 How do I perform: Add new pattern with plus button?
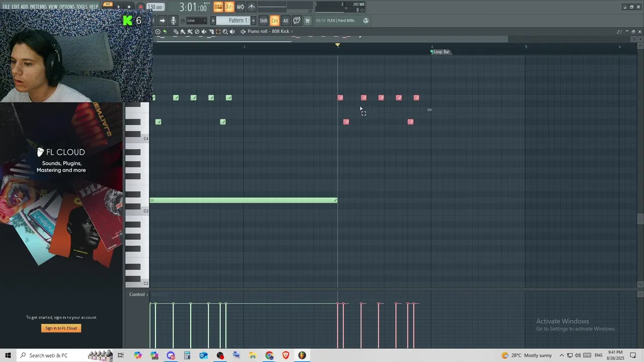click(x=253, y=21)
